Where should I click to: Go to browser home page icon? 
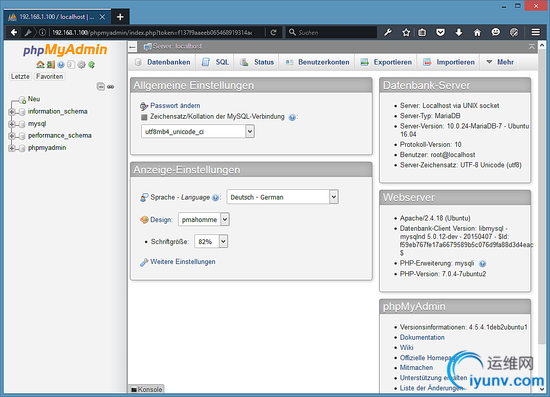[477, 33]
